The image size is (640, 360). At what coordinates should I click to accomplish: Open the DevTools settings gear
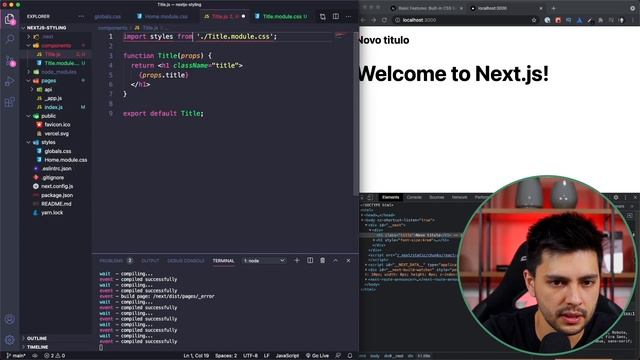[x=616, y=197]
